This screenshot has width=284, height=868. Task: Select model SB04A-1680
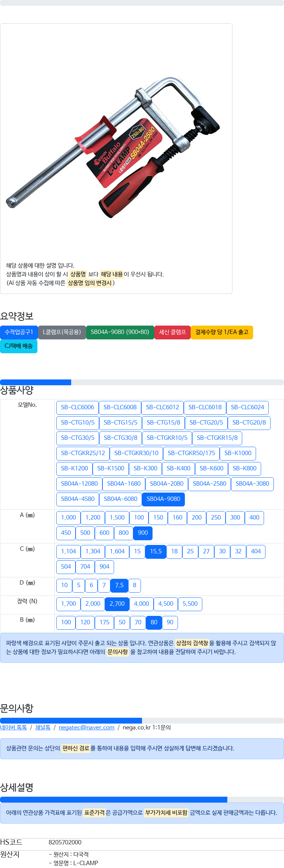click(124, 484)
